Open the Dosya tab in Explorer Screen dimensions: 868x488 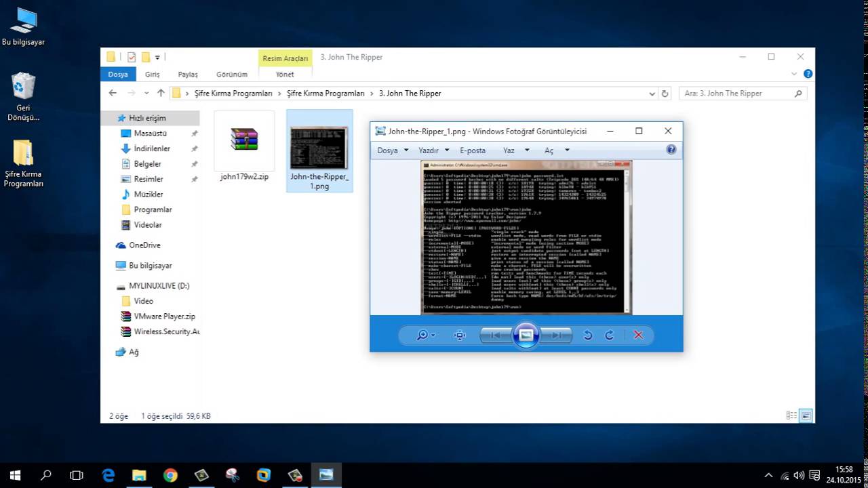[x=118, y=75]
